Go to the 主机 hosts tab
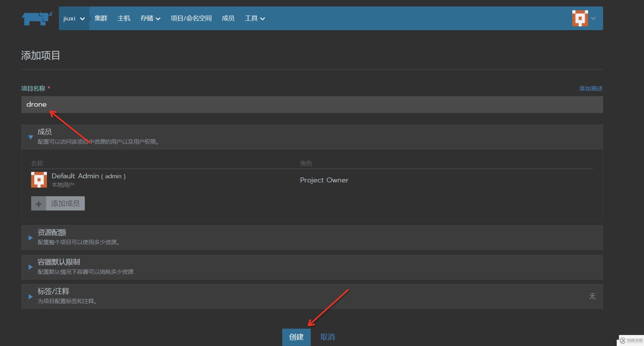 click(124, 18)
